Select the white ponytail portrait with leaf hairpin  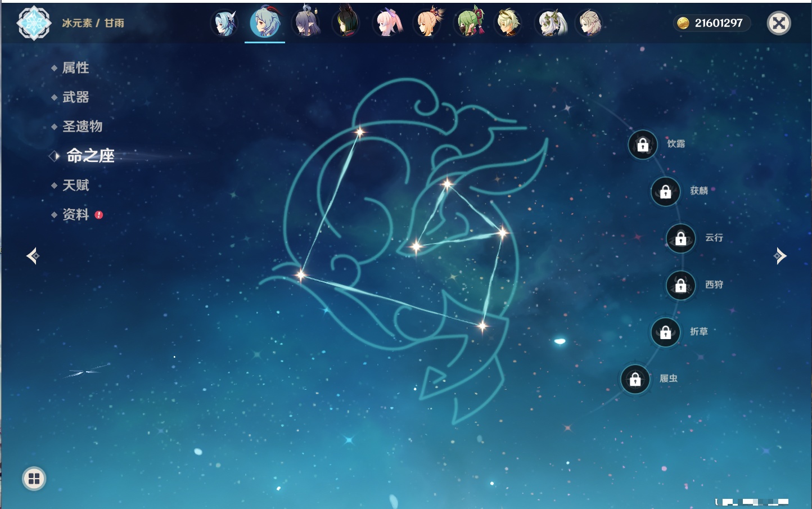click(x=551, y=24)
